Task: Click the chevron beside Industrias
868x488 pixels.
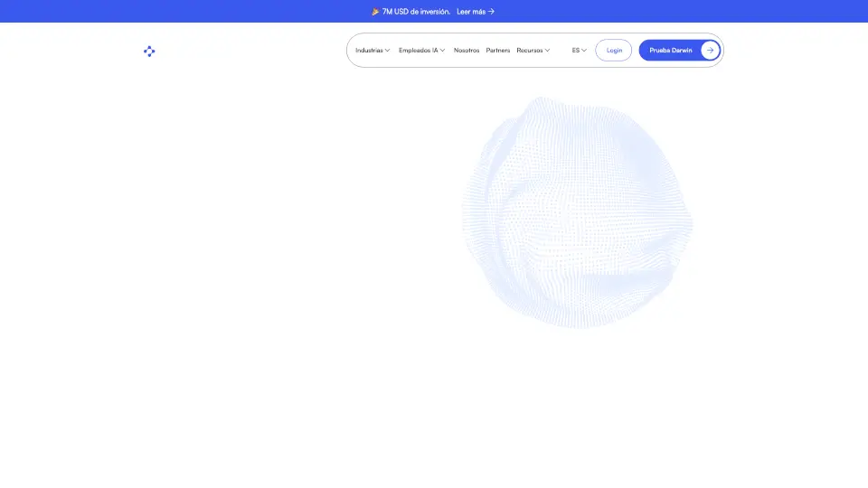Action: pyautogui.click(x=388, y=51)
